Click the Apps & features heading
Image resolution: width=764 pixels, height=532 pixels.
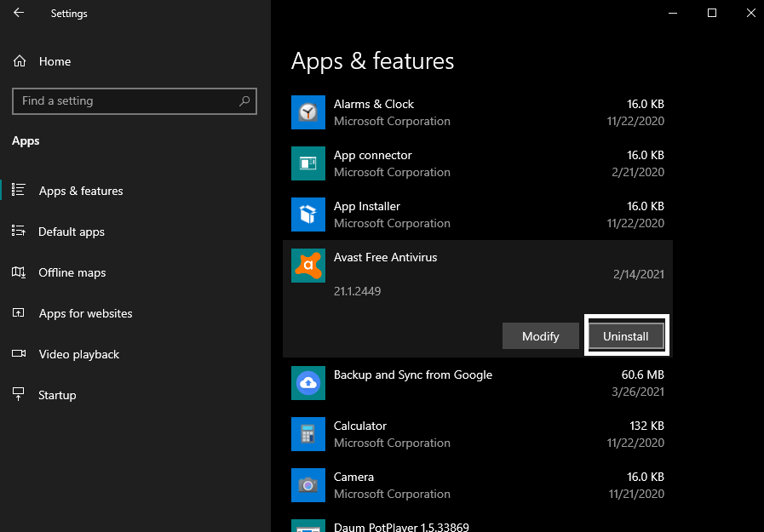pyautogui.click(x=373, y=61)
